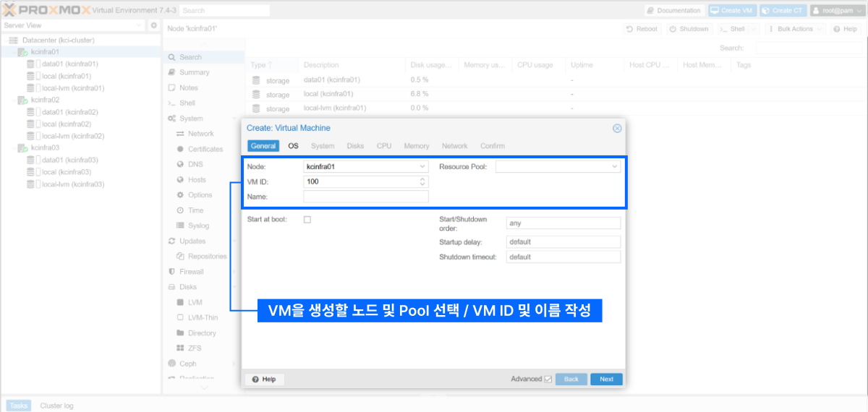Close the Create Virtual Machine dialog

click(x=617, y=128)
